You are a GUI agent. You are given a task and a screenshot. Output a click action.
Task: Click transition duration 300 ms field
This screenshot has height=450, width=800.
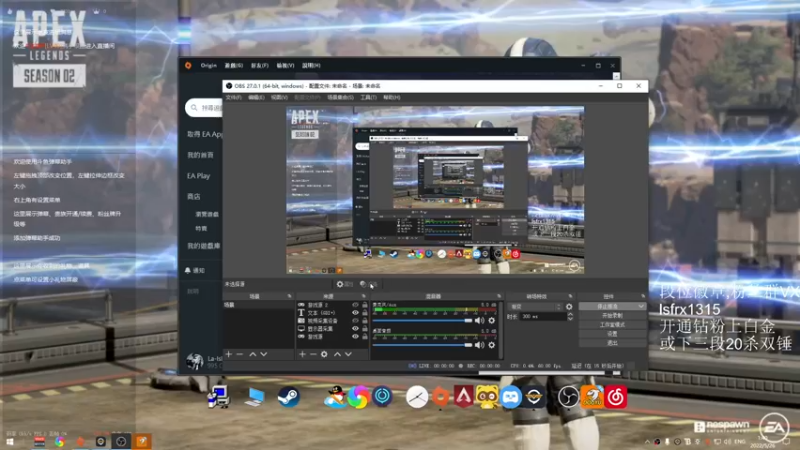coord(543,317)
